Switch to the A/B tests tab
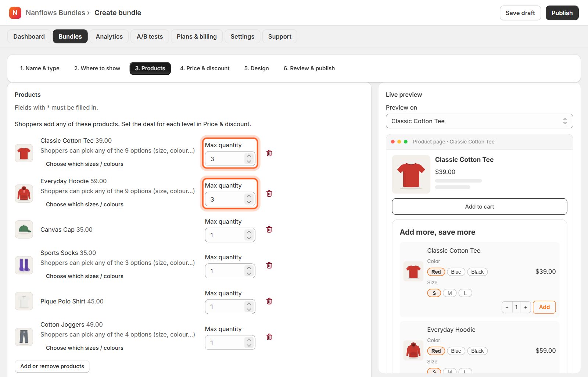The height and width of the screenshot is (377, 588). pos(150,36)
